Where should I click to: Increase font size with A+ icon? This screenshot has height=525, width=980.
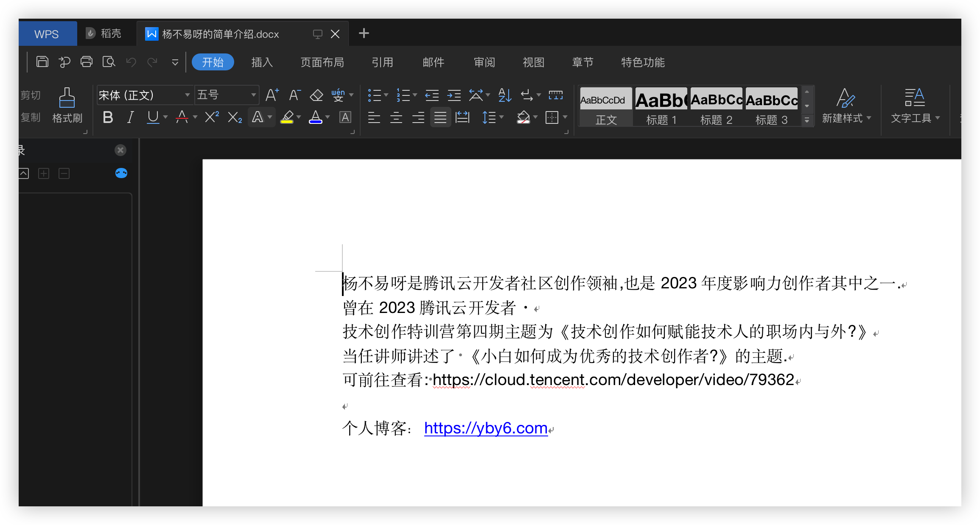[272, 95]
